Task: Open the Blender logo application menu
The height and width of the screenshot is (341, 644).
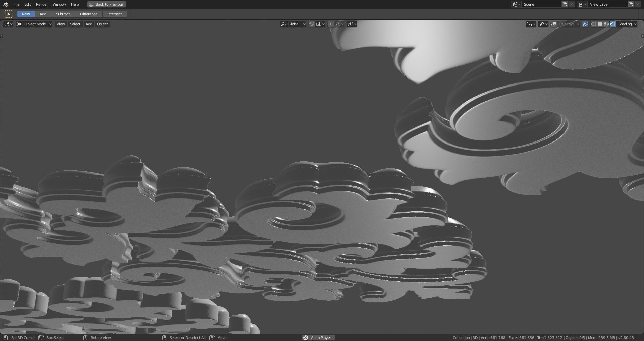Action: 6,4
